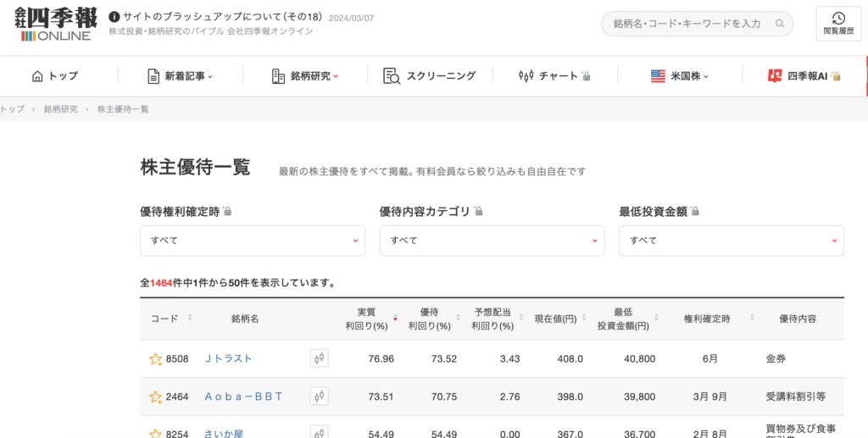The width and height of the screenshot is (868, 438).
Task: Toggle favorite star for 8254 さいか屋
Action: (x=155, y=433)
